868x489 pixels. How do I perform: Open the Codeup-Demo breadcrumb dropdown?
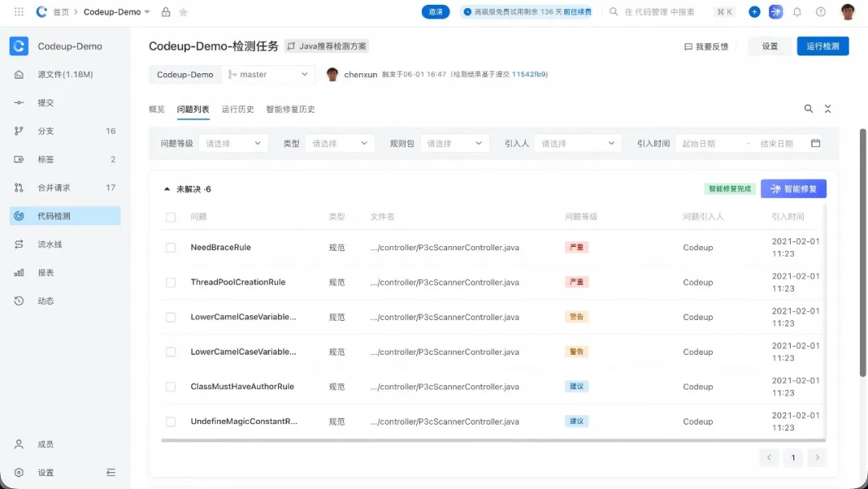click(117, 11)
